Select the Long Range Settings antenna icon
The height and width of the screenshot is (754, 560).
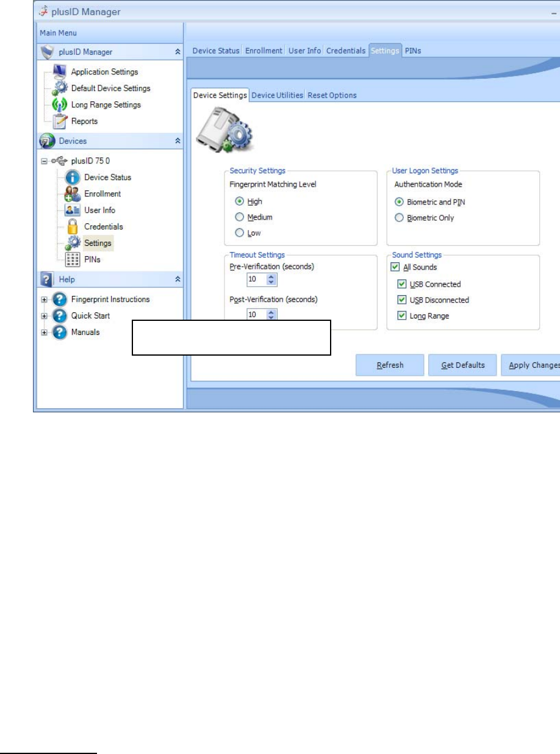(x=59, y=105)
